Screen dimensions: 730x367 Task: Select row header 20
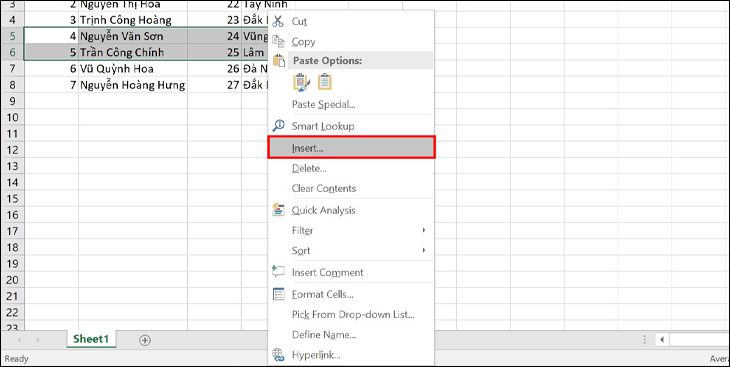tap(12, 279)
